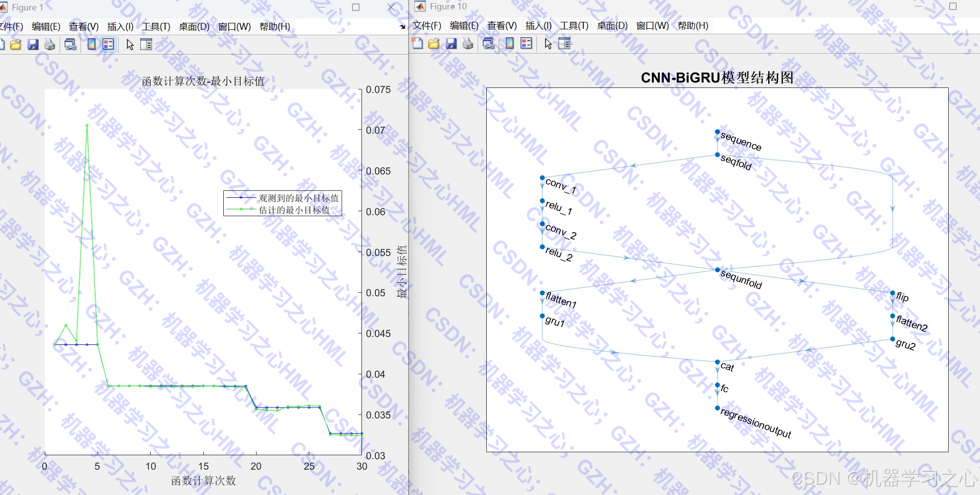This screenshot has height=495, width=980.
Task: Open the 工具(T) menu in Figure 1
Action: [x=156, y=26]
